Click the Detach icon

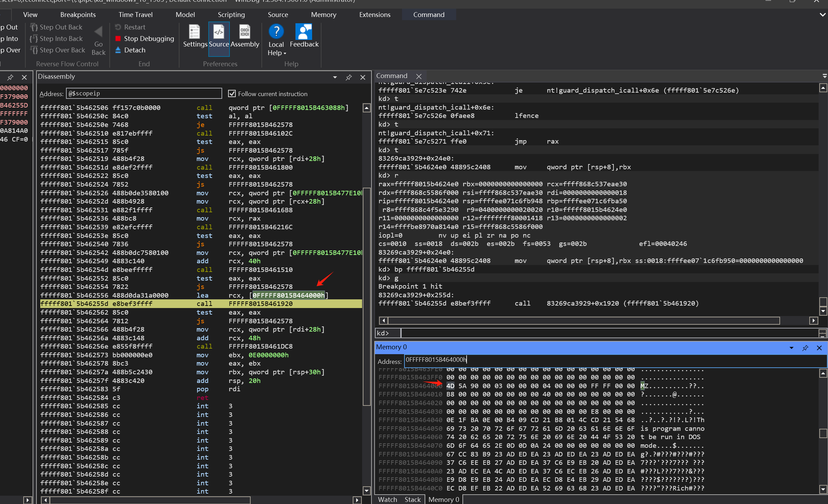[118, 50]
